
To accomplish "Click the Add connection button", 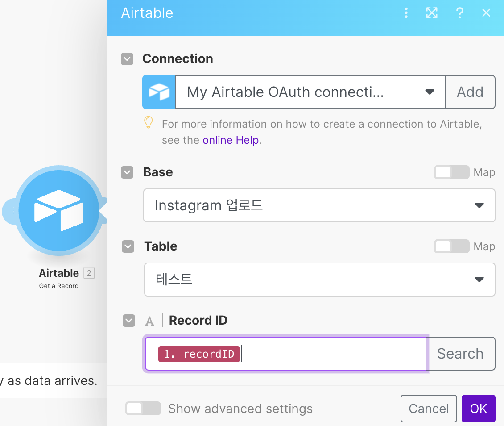I will 470,92.
